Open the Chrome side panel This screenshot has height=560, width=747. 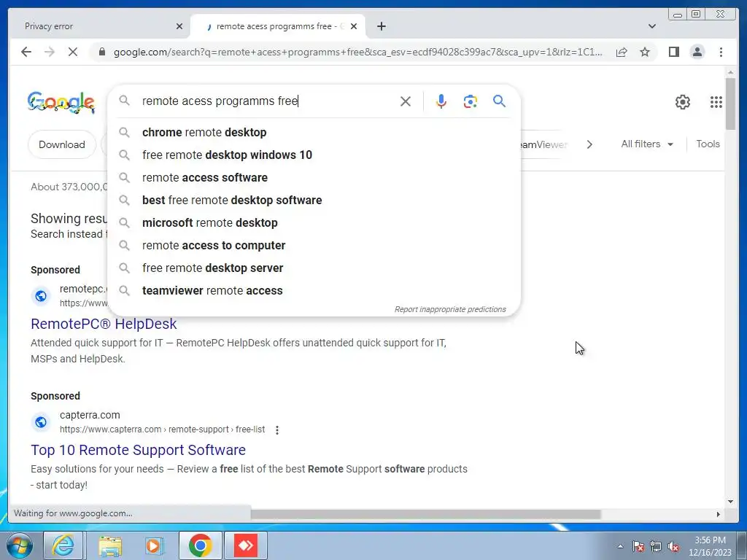673,52
